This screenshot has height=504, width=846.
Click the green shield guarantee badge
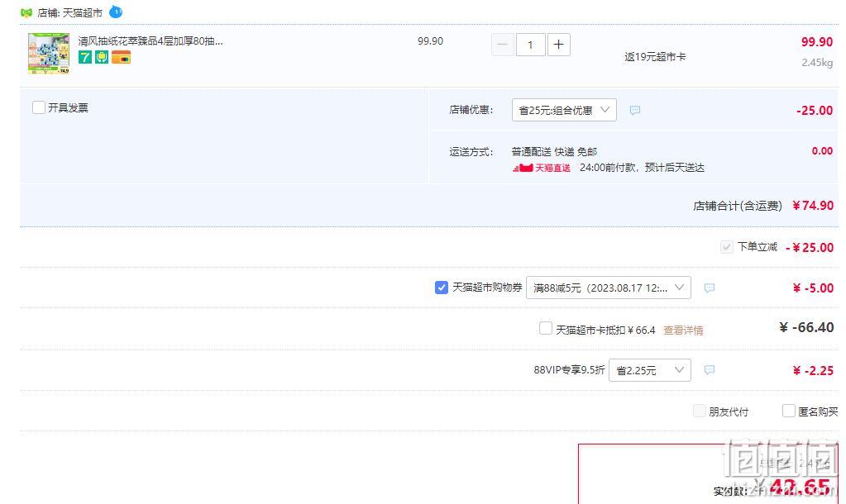click(x=102, y=57)
